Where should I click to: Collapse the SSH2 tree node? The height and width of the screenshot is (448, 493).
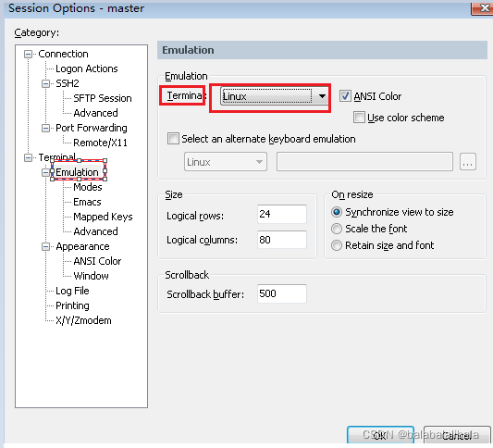point(46,83)
